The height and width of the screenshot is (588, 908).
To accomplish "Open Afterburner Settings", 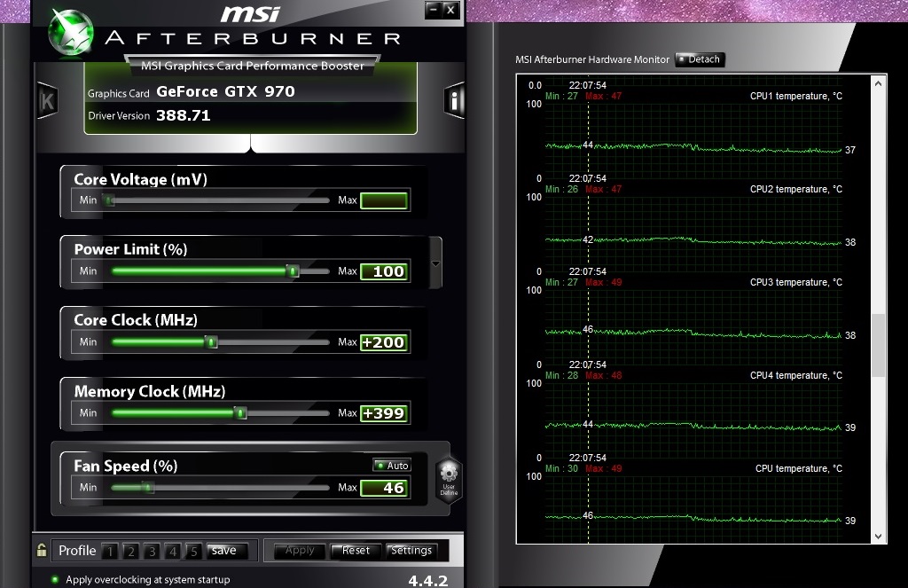I will (x=411, y=551).
